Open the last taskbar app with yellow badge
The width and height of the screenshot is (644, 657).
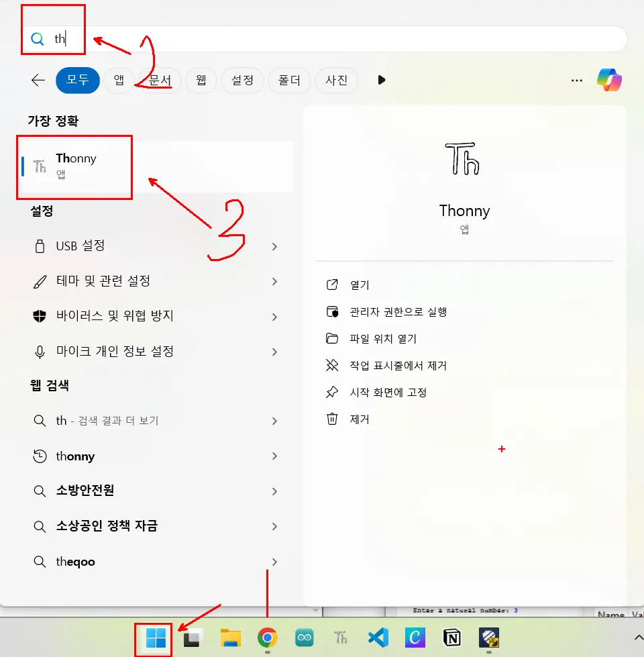tap(488, 638)
